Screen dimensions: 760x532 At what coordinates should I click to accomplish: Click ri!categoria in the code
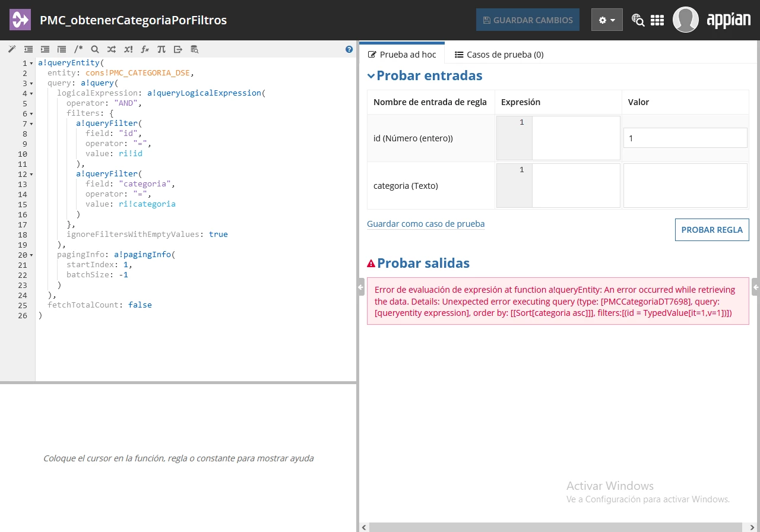[147, 204]
